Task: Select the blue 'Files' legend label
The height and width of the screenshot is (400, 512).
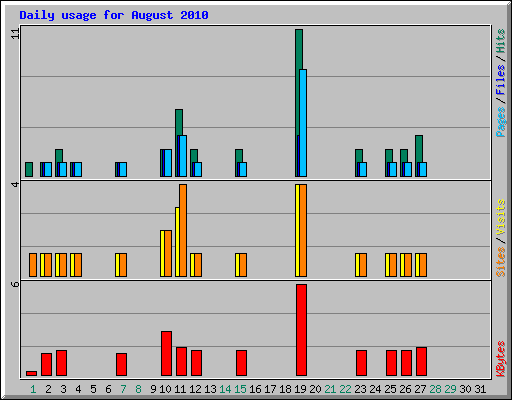Action: (500, 80)
